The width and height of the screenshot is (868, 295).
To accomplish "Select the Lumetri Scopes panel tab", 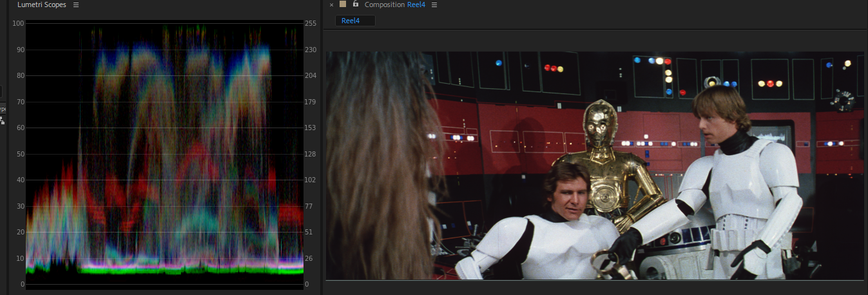I will tap(41, 5).
